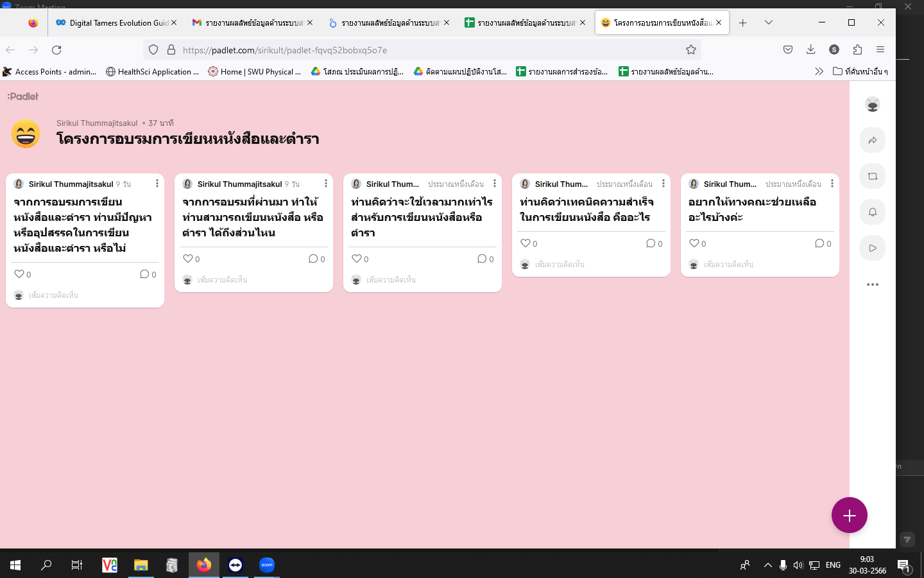The width and height of the screenshot is (924, 578).
Task: Click the Padlet logo at top left
Action: pyautogui.click(x=23, y=96)
